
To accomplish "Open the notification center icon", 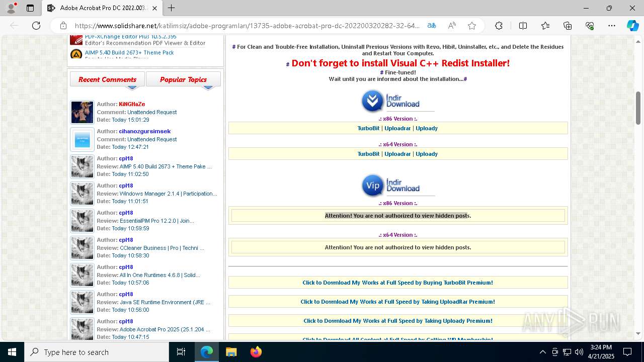I will pyautogui.click(x=627, y=352).
